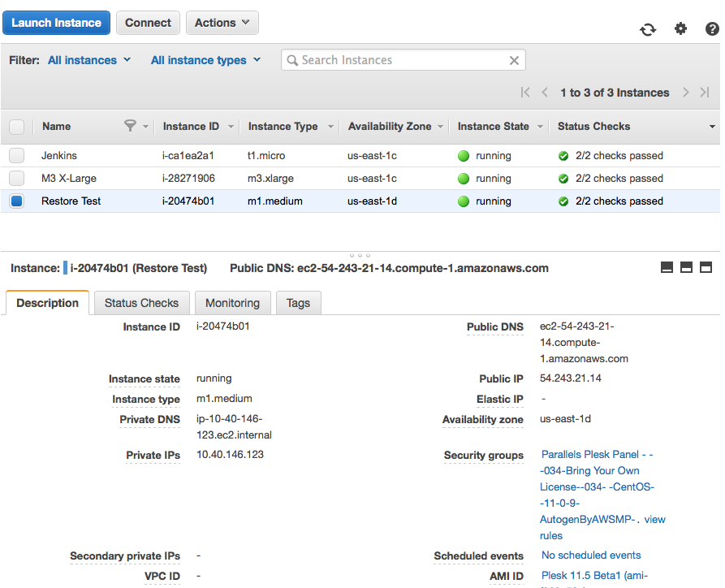
Task: Open the Actions dropdown
Action: [x=222, y=23]
